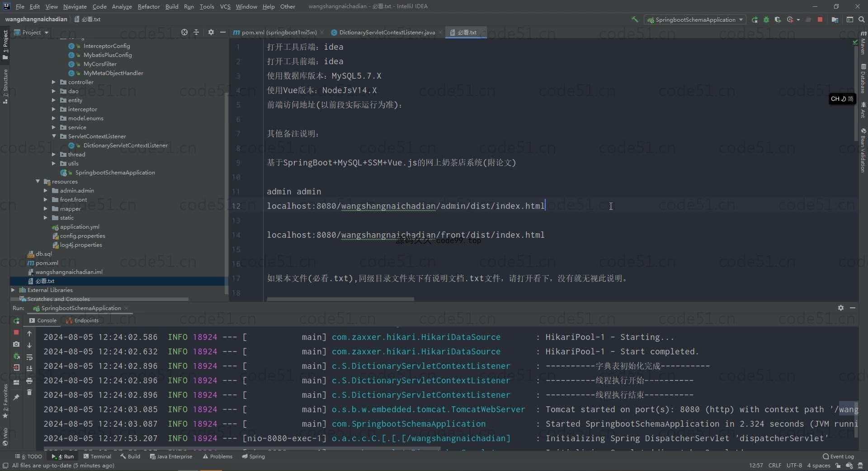Image resolution: width=868 pixels, height=471 pixels.
Task: Select the application.yml file
Action: pos(80,226)
